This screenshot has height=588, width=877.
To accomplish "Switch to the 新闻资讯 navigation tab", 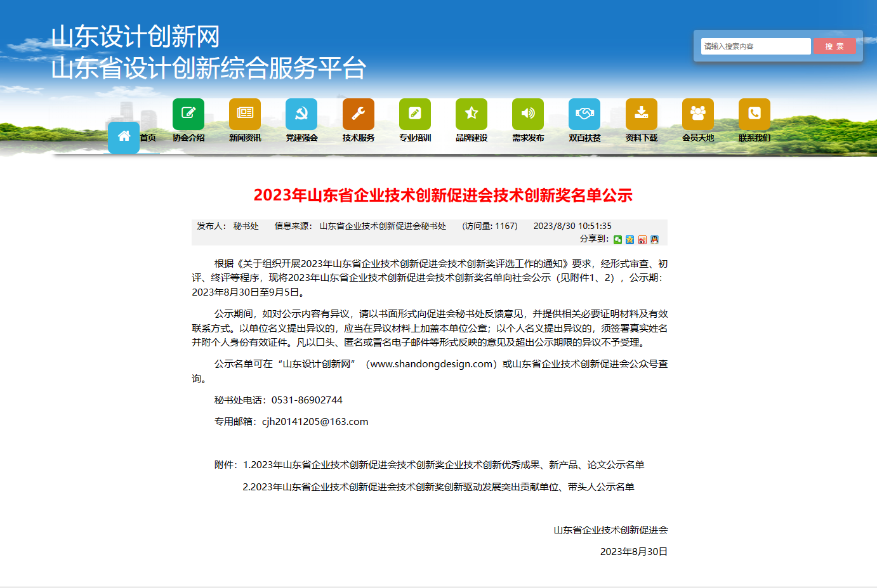I will coord(245,136).
